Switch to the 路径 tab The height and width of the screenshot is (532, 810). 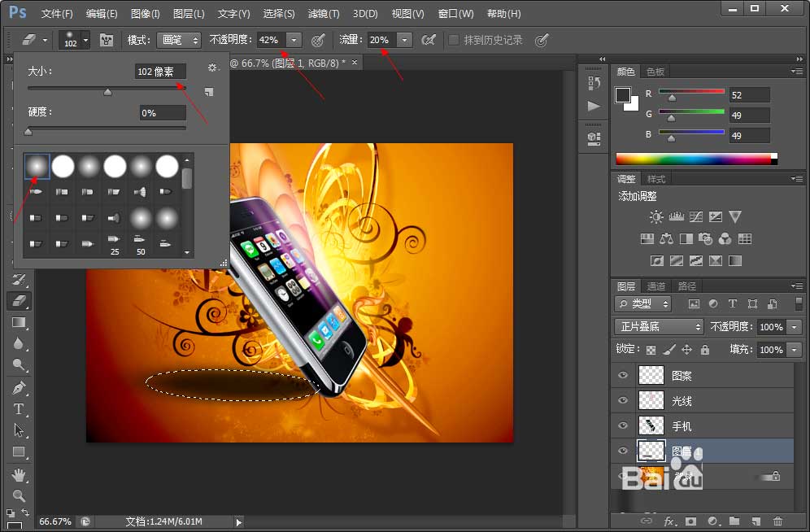[686, 286]
